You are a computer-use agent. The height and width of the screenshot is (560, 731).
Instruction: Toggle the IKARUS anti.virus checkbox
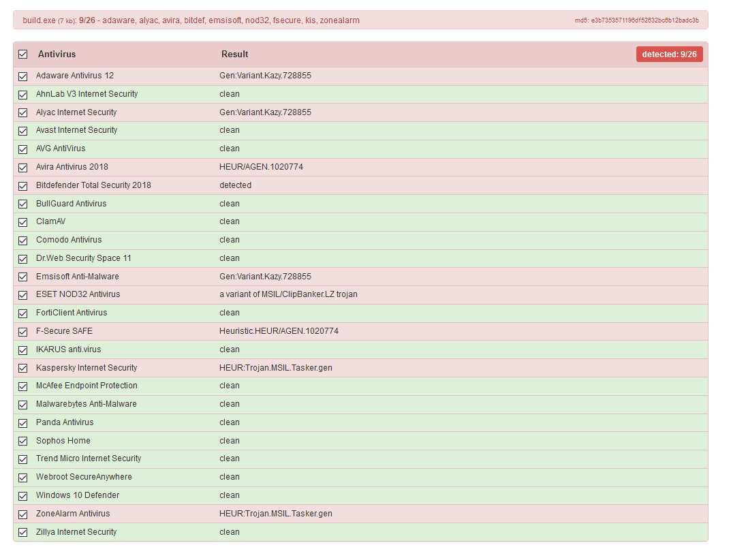point(23,350)
